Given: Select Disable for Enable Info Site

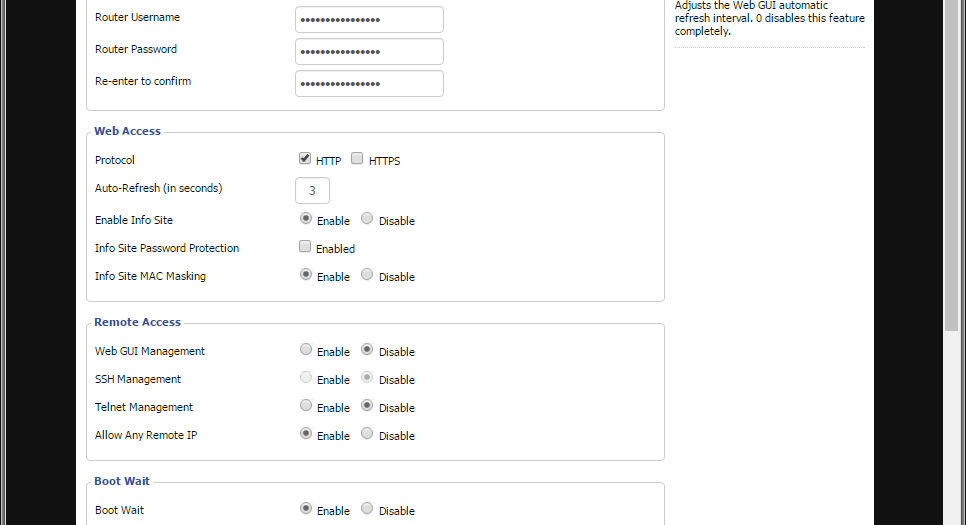Looking at the screenshot, I should pyautogui.click(x=367, y=219).
